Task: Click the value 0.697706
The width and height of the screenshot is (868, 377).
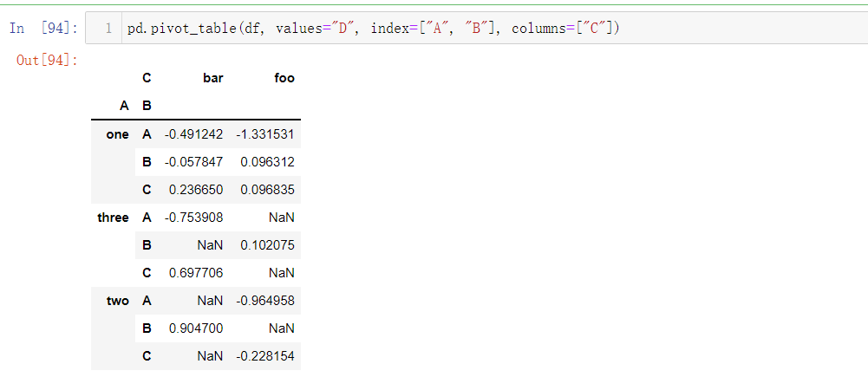Action: point(196,273)
